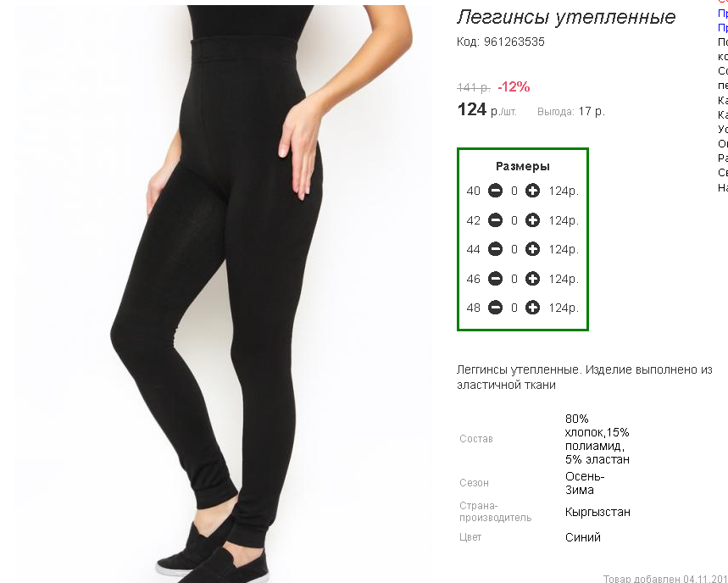Decrease quantity for size 40
This screenshot has width=728, height=583.
click(496, 191)
